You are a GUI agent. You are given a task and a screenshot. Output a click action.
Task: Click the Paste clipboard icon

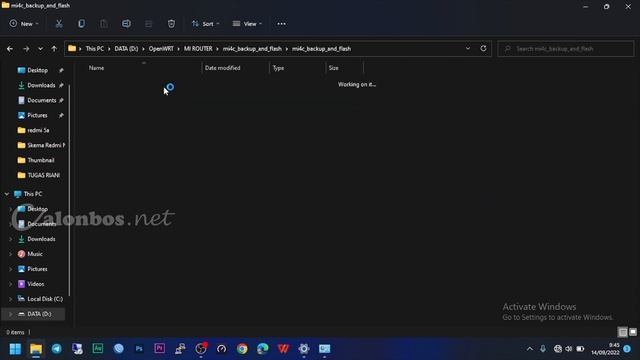(104, 24)
